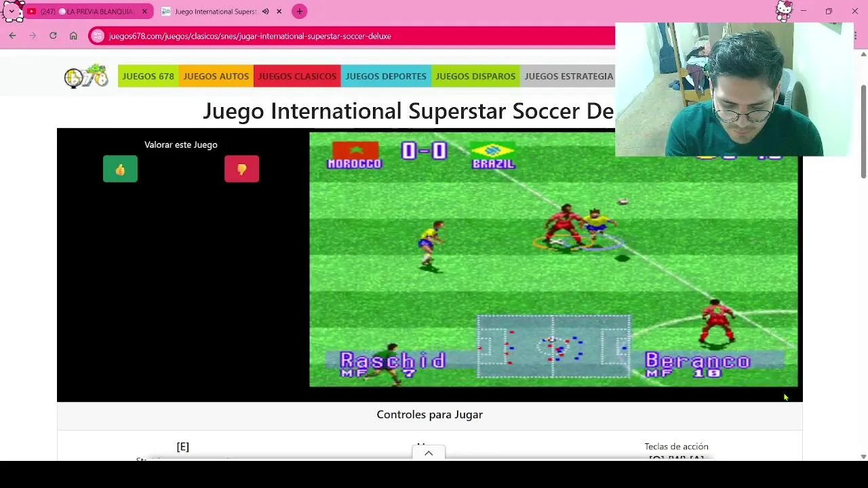Open the site information icon in address bar

98,36
